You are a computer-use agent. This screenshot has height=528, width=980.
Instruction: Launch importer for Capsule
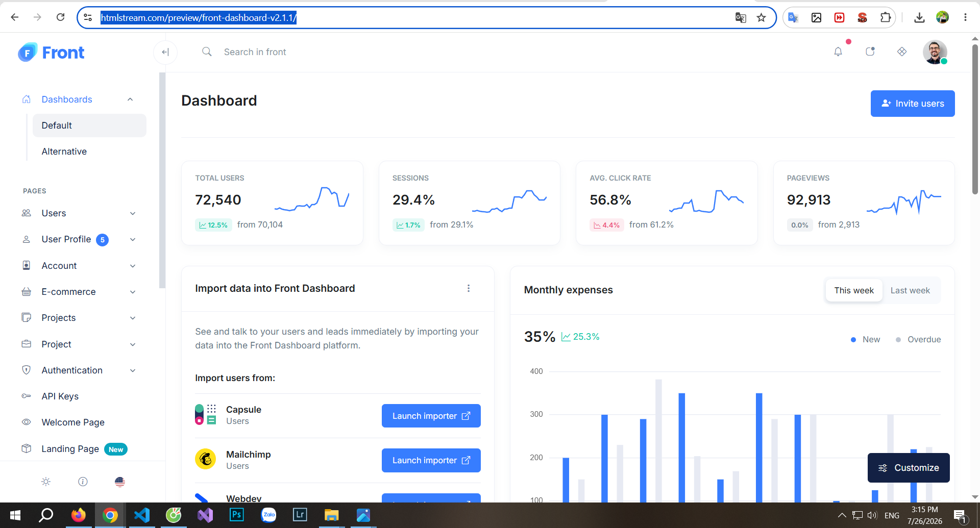coord(431,416)
